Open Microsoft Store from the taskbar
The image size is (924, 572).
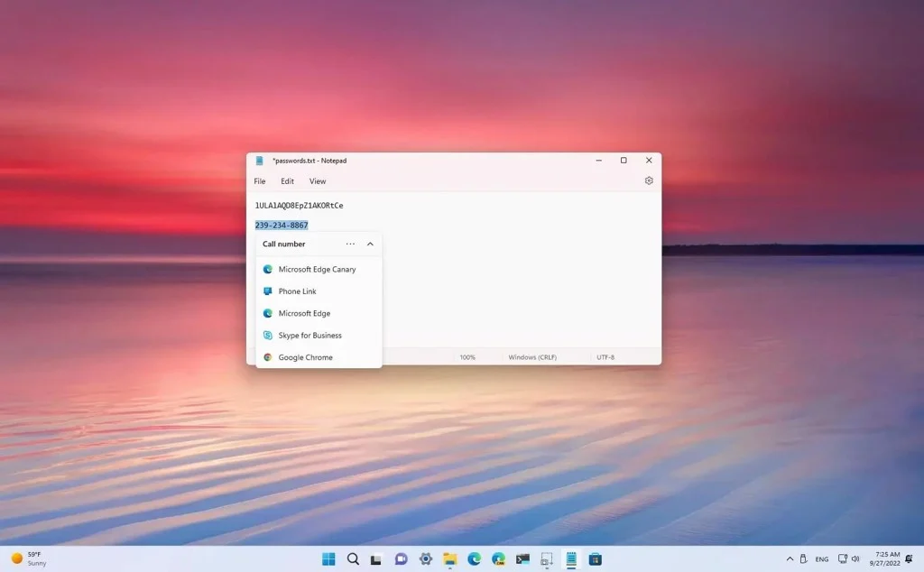(x=596, y=559)
